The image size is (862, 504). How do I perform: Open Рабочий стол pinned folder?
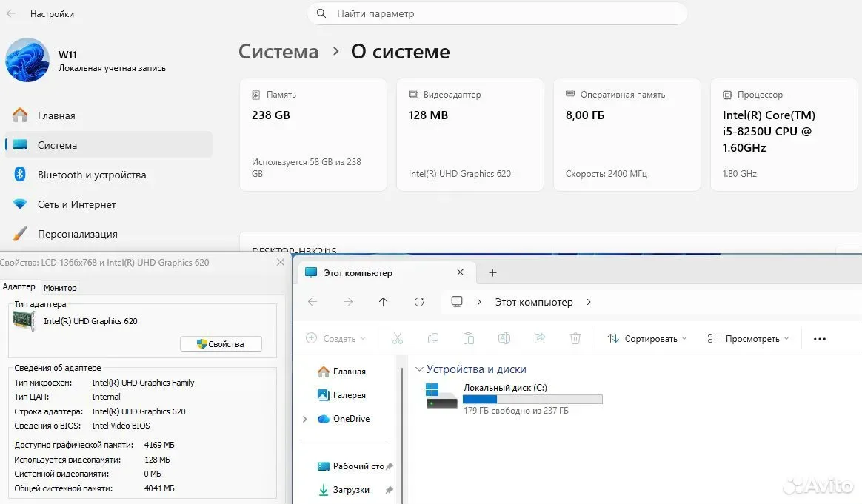(x=351, y=466)
